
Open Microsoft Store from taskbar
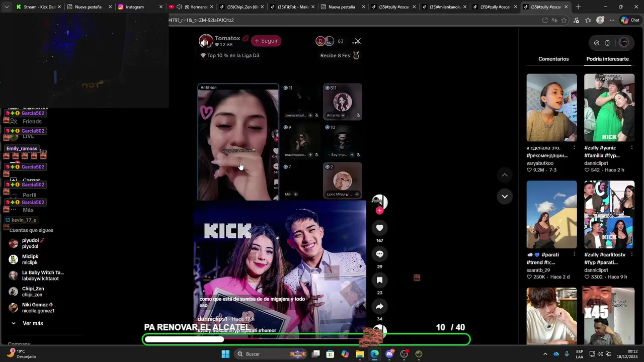click(330, 354)
